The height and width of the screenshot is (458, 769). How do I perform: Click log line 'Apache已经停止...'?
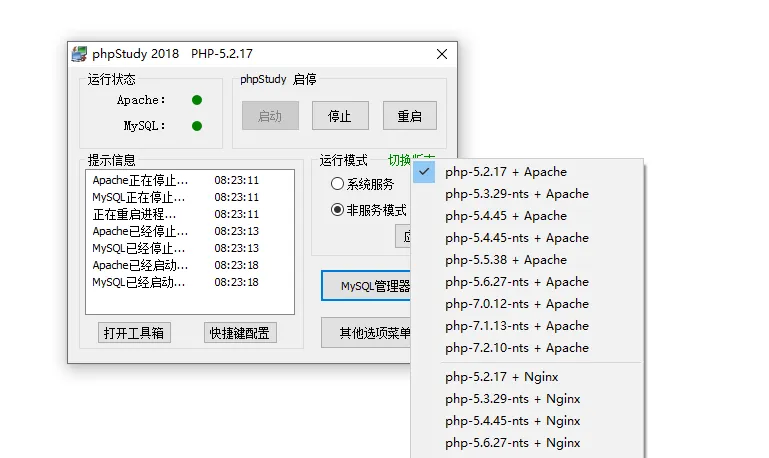176,231
